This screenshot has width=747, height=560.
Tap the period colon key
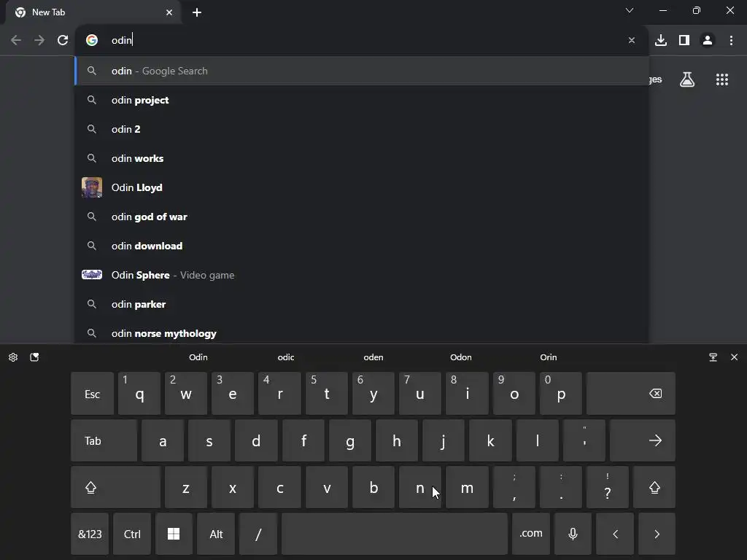click(x=561, y=487)
